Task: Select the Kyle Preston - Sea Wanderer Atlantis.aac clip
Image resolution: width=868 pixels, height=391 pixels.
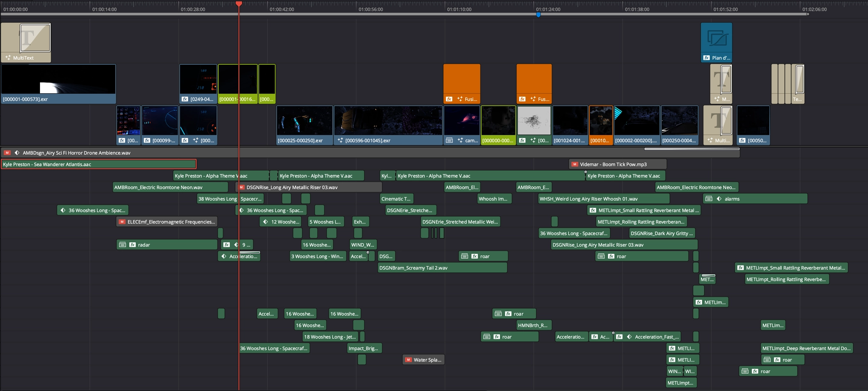Action: 98,164
